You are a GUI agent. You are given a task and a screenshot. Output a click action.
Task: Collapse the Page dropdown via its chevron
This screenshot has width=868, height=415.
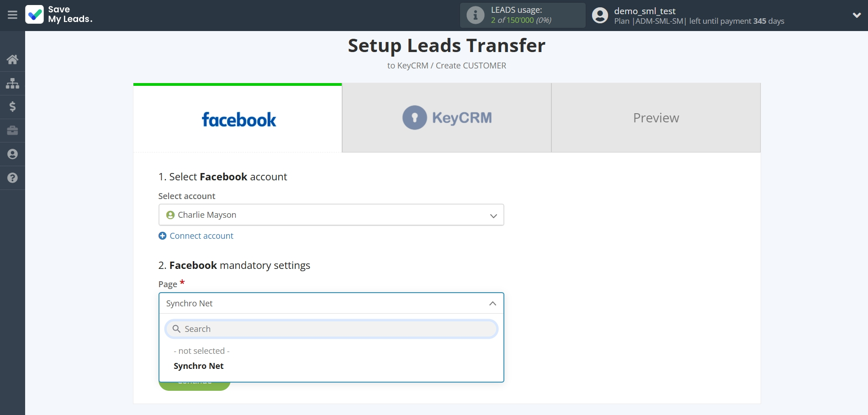(x=492, y=303)
